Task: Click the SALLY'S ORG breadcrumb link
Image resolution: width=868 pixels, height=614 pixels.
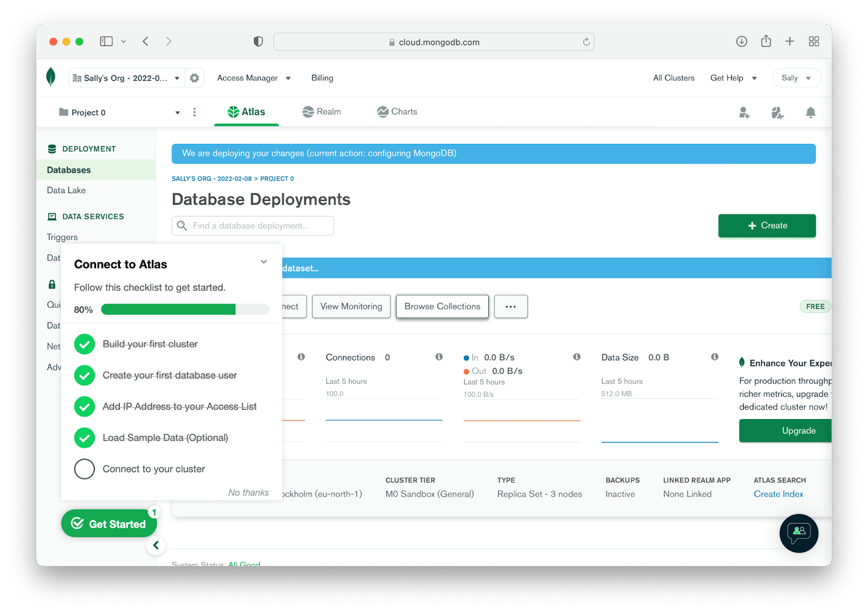Action: click(212, 179)
